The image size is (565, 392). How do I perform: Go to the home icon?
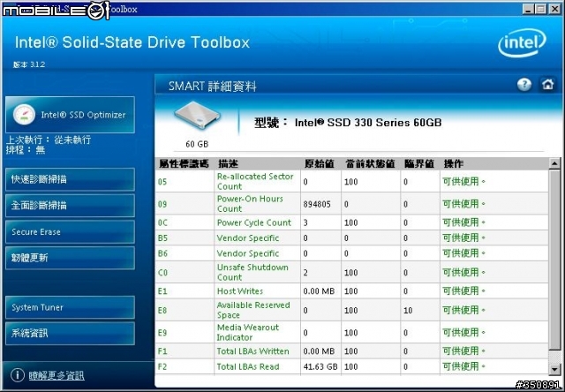pos(547,84)
